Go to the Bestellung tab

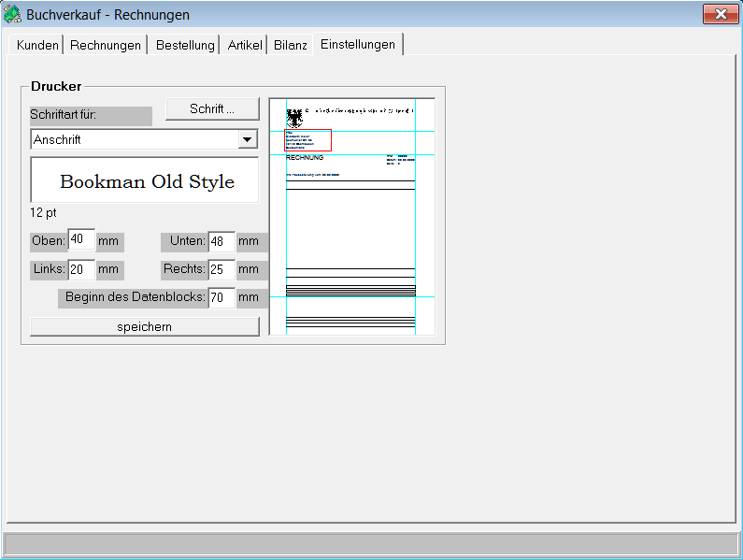coord(185,45)
